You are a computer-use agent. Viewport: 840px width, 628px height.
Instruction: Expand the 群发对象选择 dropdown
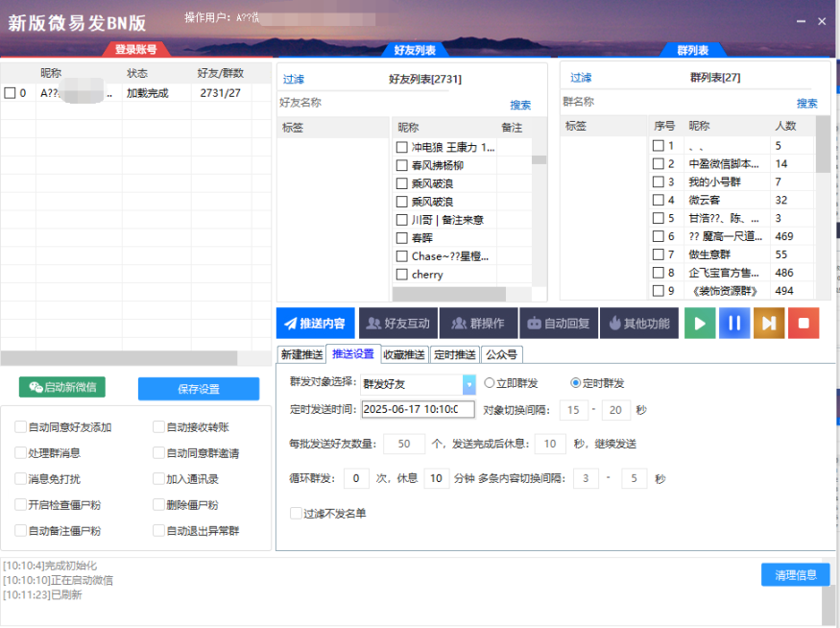click(x=468, y=384)
